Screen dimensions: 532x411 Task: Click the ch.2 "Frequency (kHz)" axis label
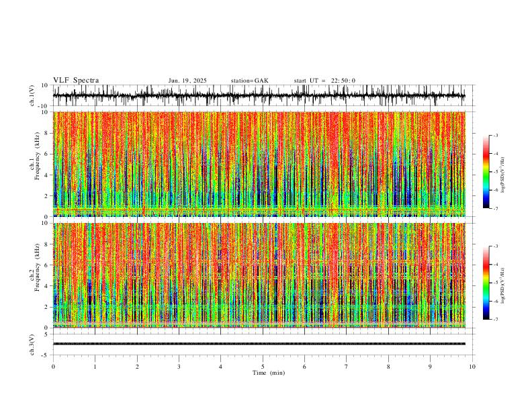pyautogui.click(x=37, y=267)
